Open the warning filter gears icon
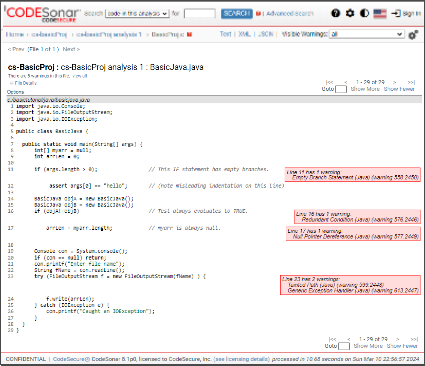Screen dimensions: 425x366 tap(413, 35)
